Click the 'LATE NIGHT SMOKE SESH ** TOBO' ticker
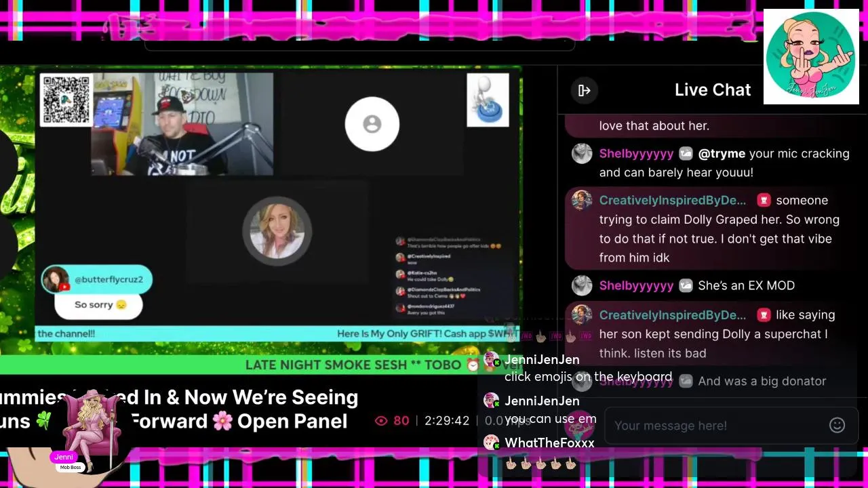 [x=353, y=365]
